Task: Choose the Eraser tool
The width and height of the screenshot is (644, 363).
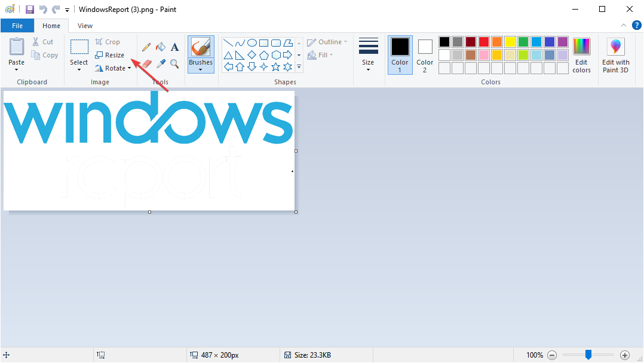Action: (x=146, y=64)
